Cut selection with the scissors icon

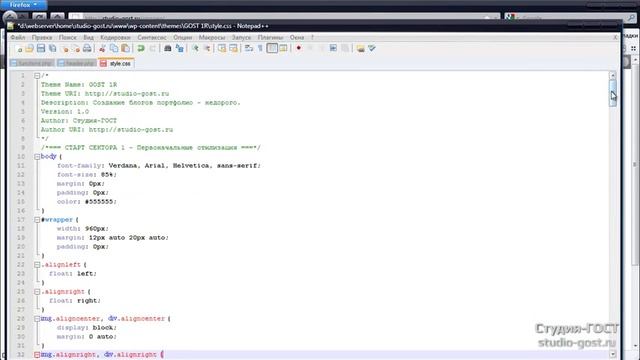102,49
